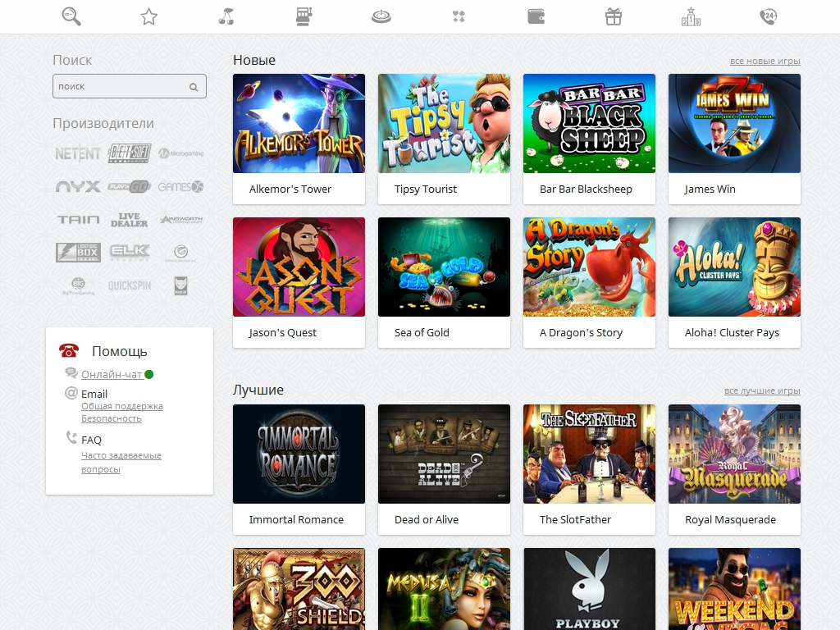Click the magnifier button inside search box

194,87
